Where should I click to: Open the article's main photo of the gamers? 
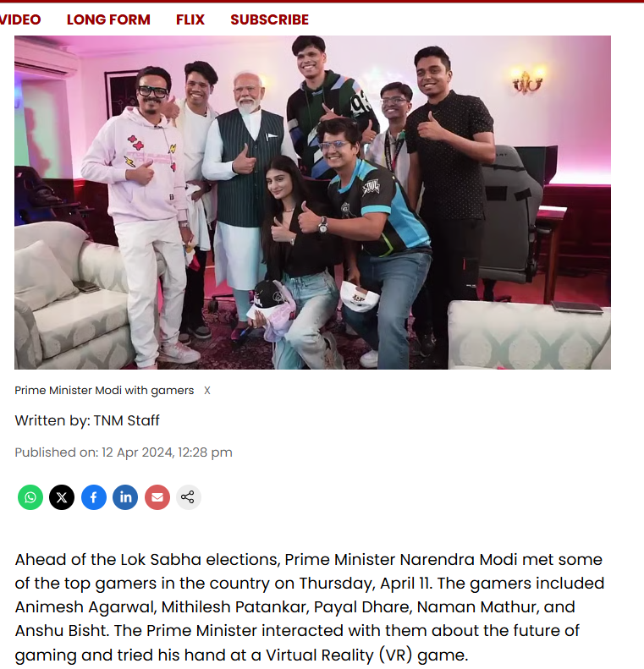(312, 202)
